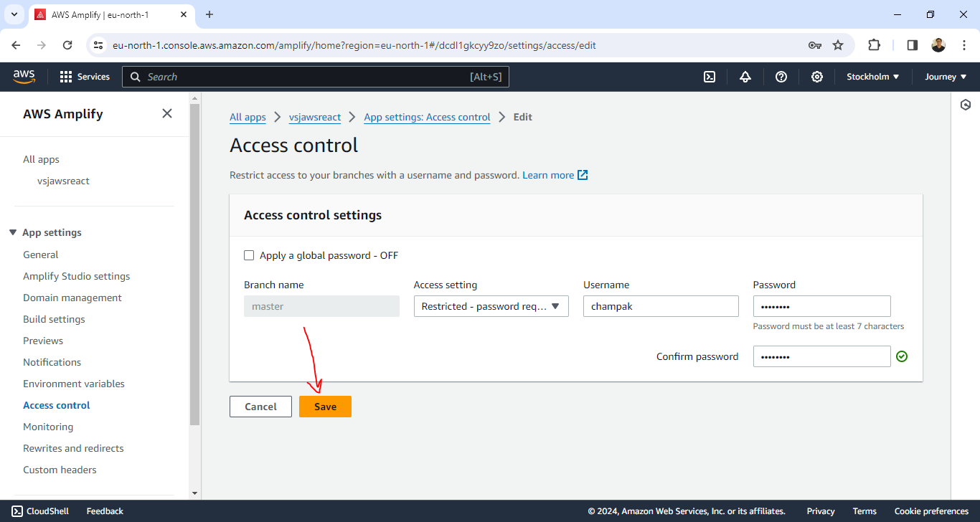The width and height of the screenshot is (980, 522).
Task: Click the AWS logo home icon
Action: pos(24,77)
